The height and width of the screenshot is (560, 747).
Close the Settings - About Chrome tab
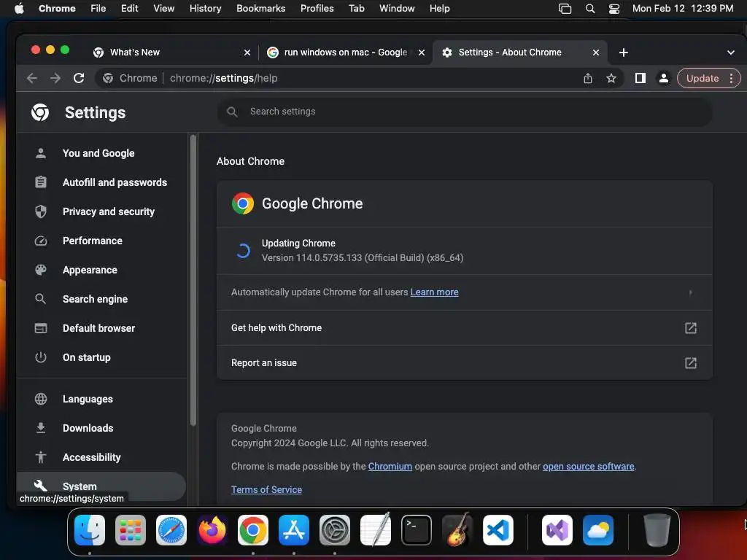pyautogui.click(x=595, y=52)
